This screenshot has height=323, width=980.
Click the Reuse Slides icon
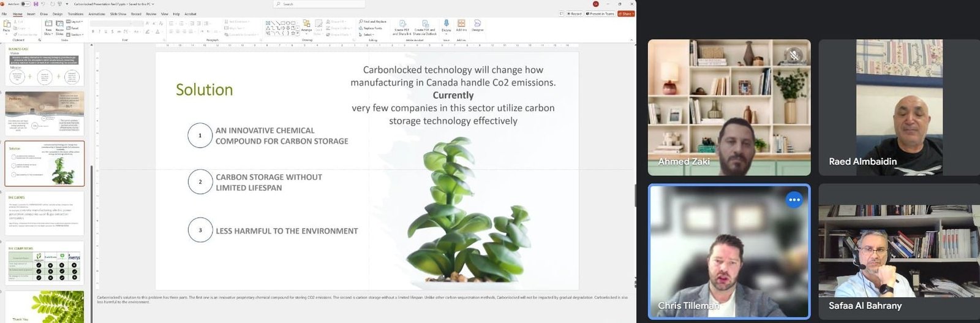click(x=59, y=23)
